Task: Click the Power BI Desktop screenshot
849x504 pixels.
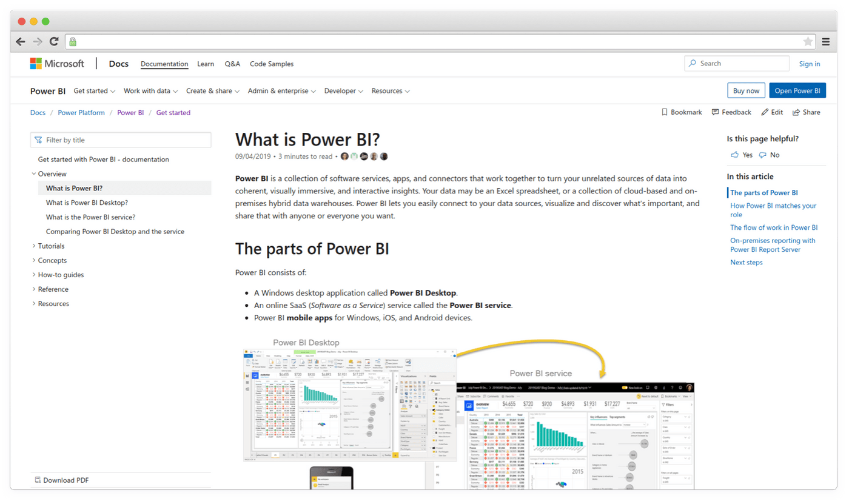Action: point(349,405)
